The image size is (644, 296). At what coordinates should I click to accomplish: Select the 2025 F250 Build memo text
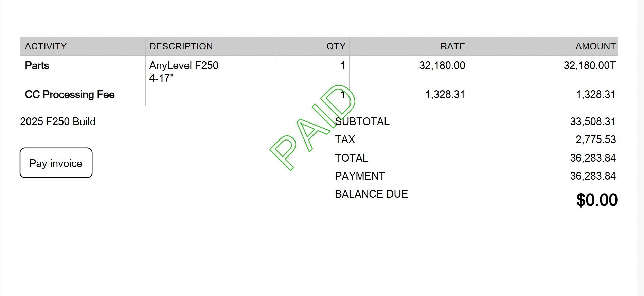pyautogui.click(x=58, y=121)
